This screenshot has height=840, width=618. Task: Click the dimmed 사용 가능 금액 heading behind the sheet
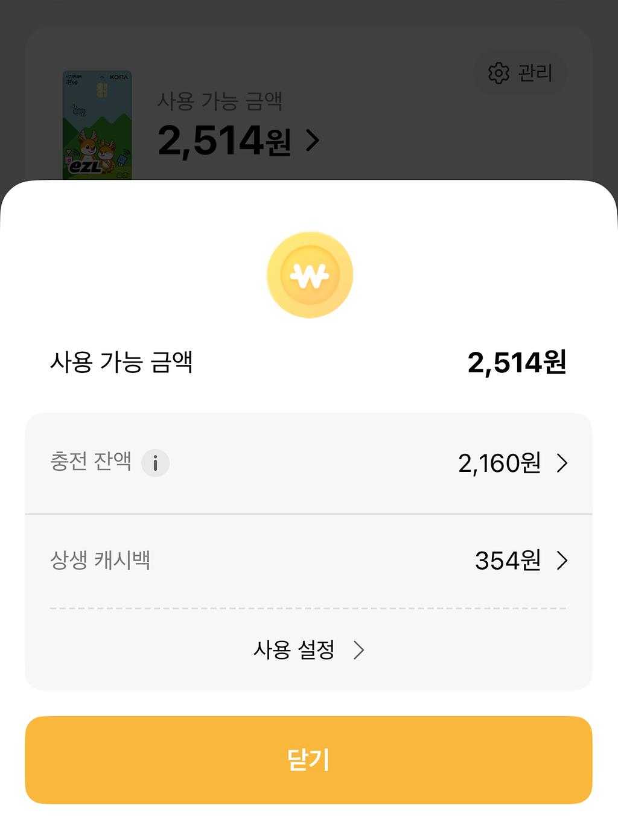(x=220, y=101)
